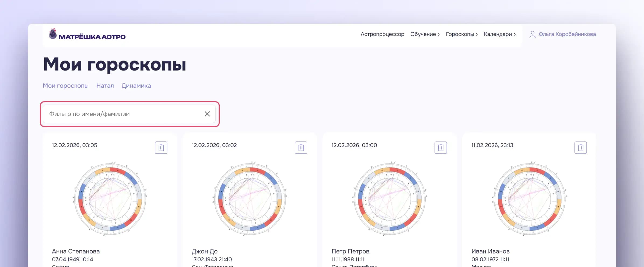Clear the name filter with X icon

click(207, 114)
